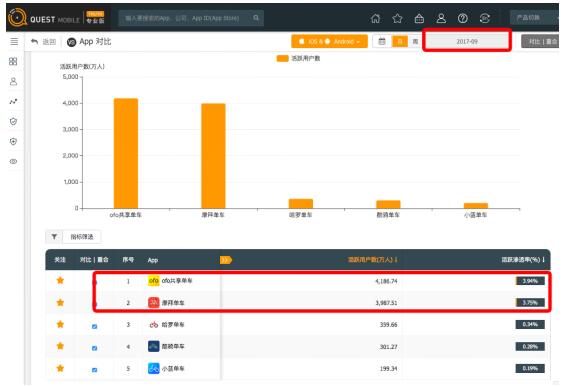Toggle favorite star for 小蓝单车
This screenshot has width=580, height=386.
click(x=60, y=368)
